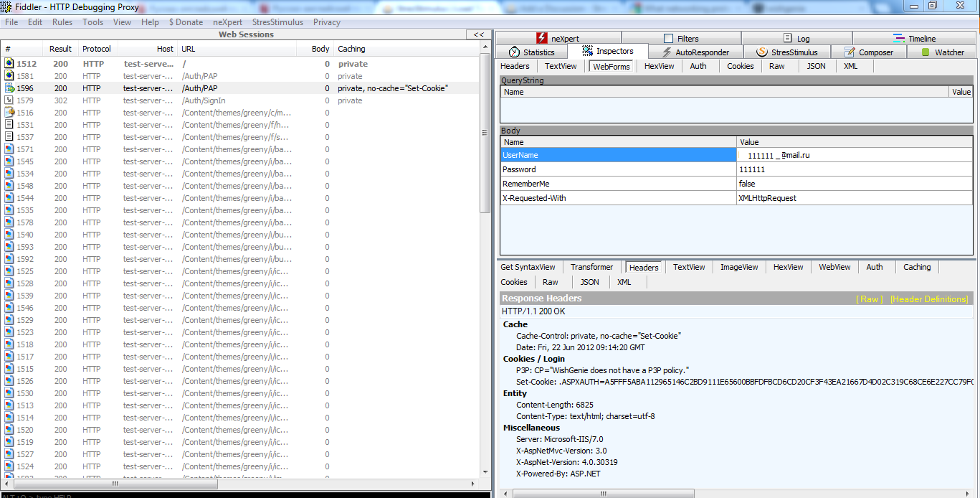This screenshot has width=980, height=498.
Task: Open the Get SyntaxView response tab
Action: 528,267
